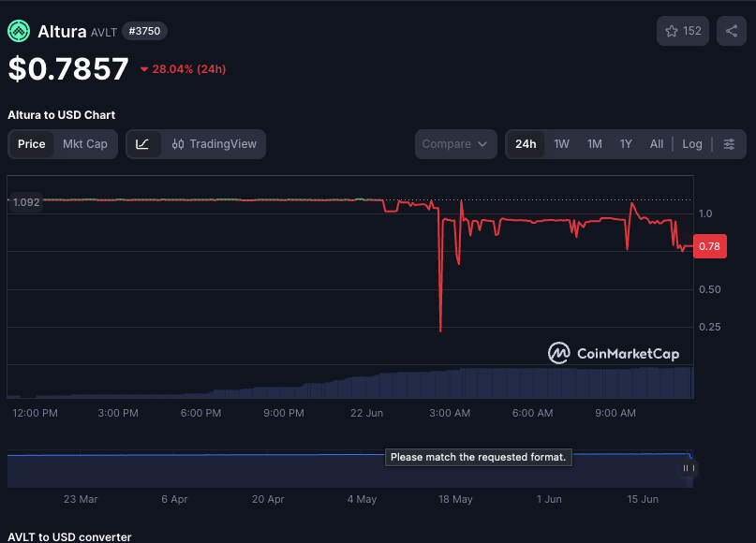Click the #3750 rank badge
The width and height of the screenshot is (756, 543).
click(144, 31)
